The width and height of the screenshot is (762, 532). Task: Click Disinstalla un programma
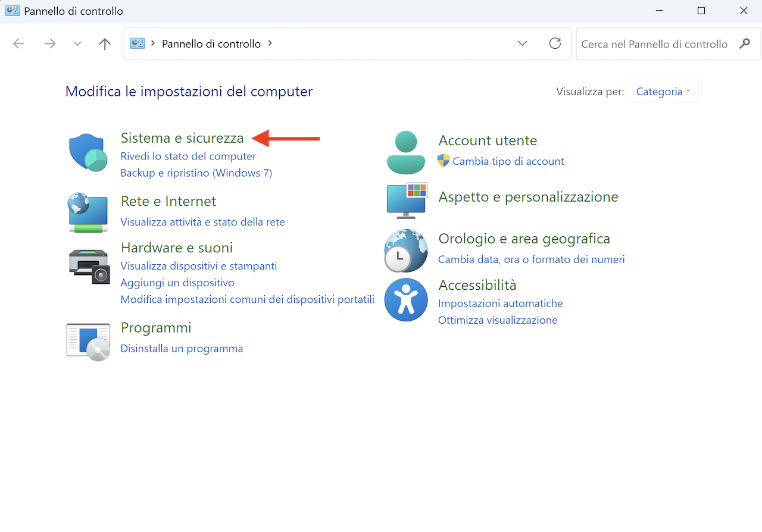coord(182,348)
